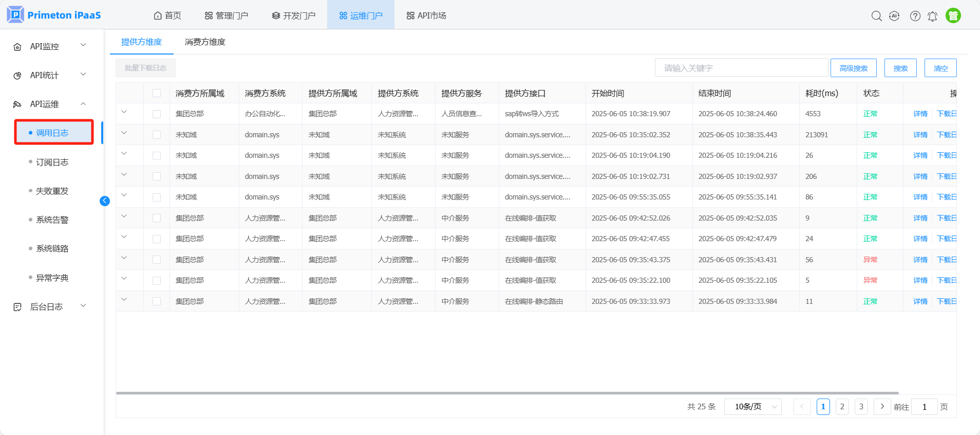The width and height of the screenshot is (980, 435).
Task: Open the notifications bell
Action: click(x=932, y=16)
